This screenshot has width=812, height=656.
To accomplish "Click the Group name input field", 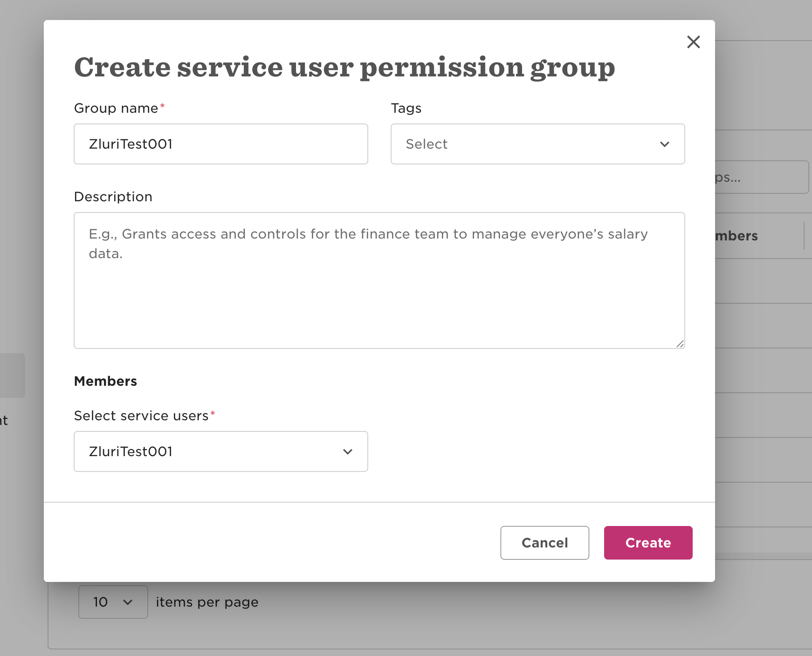I will [x=221, y=144].
